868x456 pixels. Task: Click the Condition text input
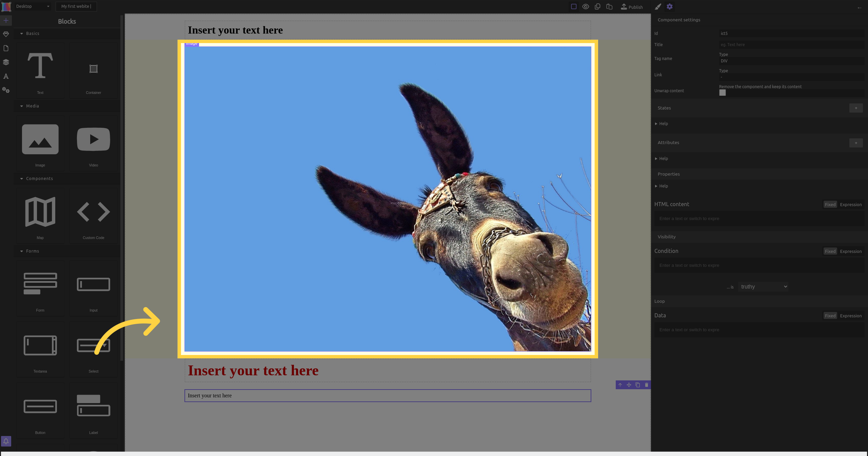click(x=759, y=265)
